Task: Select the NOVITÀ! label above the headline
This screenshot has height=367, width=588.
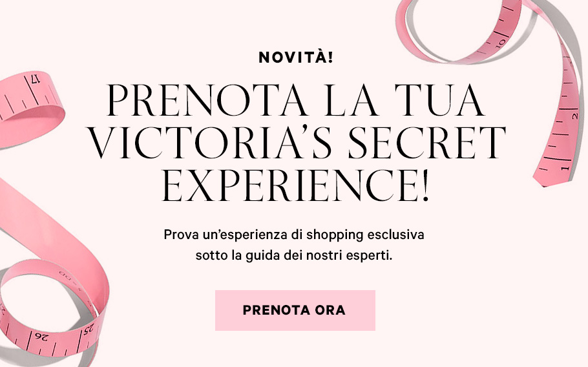Action: coord(296,58)
